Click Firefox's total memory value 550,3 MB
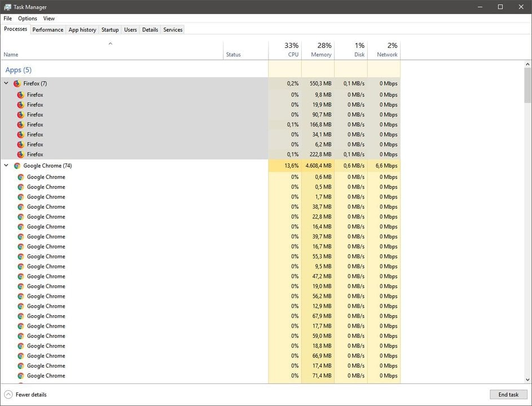 pyautogui.click(x=320, y=83)
